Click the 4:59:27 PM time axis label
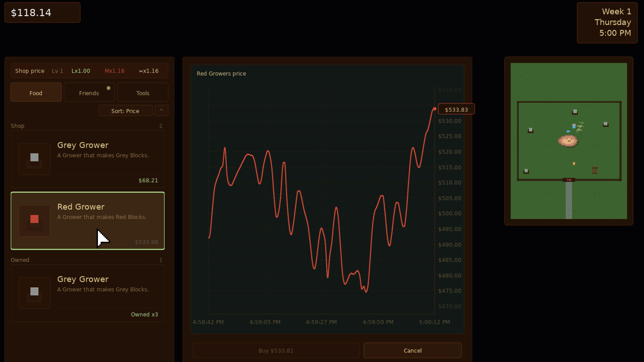Viewport: 644px width, 362px height. click(x=321, y=322)
